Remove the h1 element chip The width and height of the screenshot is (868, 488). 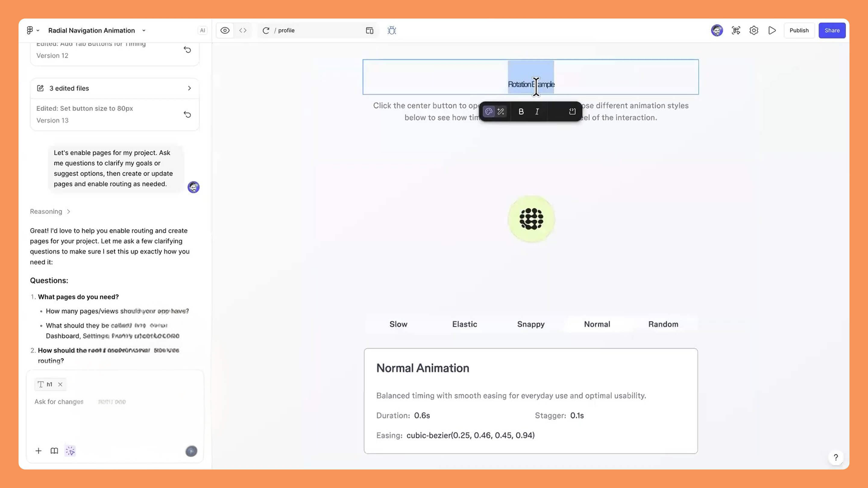(x=60, y=384)
